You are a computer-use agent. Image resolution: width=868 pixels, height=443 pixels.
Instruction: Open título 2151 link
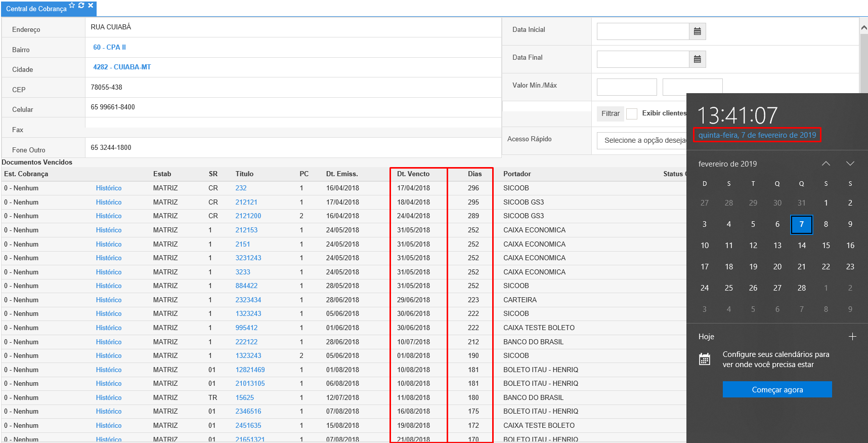point(243,244)
